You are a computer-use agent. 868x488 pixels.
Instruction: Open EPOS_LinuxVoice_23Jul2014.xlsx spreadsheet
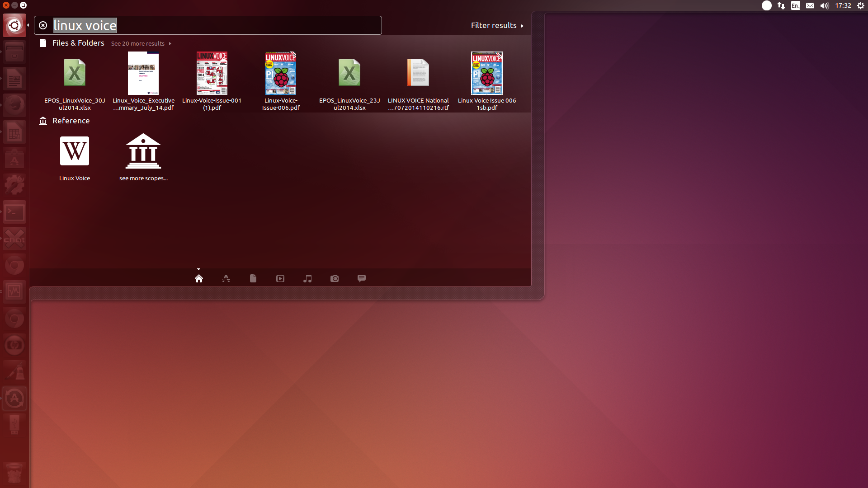[x=349, y=81]
